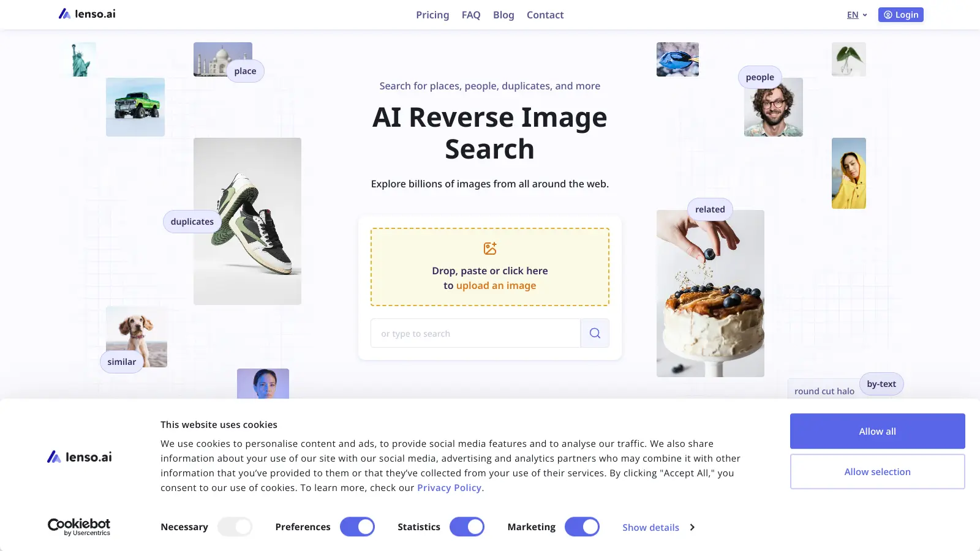Open the EN language dropdown
The height and width of the screenshot is (551, 980).
point(856,14)
